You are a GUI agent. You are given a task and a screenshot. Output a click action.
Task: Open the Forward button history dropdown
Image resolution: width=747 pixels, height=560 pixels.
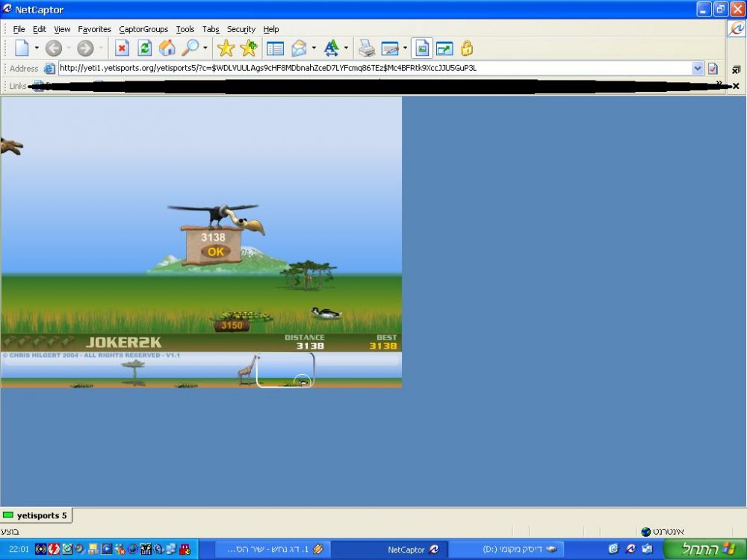coord(101,48)
